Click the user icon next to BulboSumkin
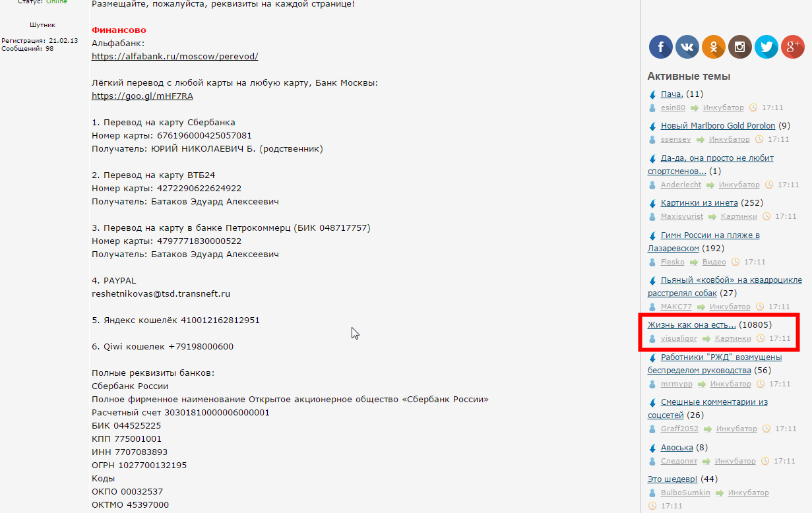812x513 pixels. tap(652, 493)
